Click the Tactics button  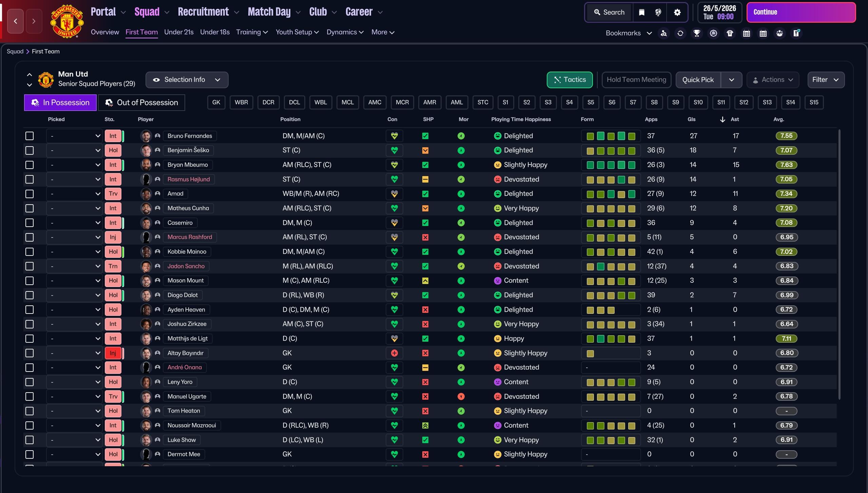570,80
